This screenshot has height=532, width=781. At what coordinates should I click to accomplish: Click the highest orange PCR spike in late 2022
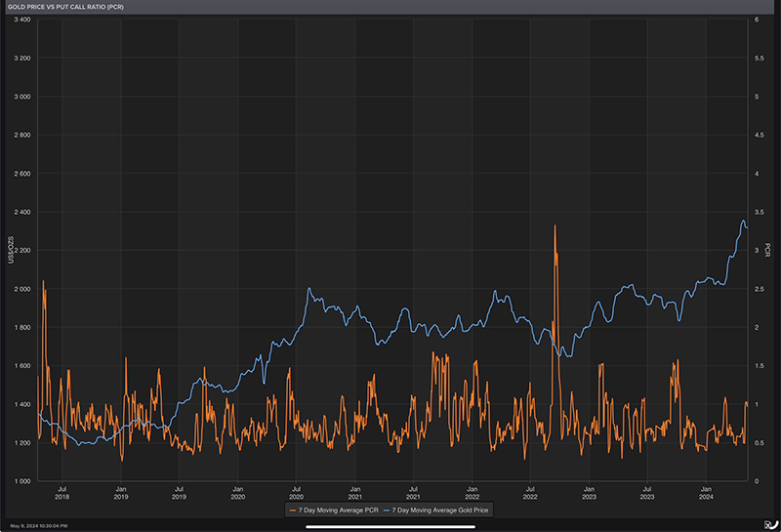555,226
